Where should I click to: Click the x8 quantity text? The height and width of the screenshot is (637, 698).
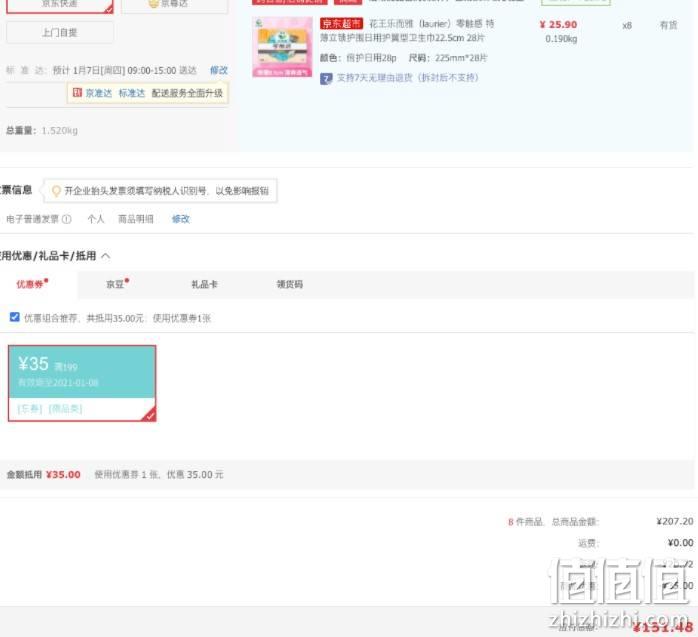[x=627, y=25]
